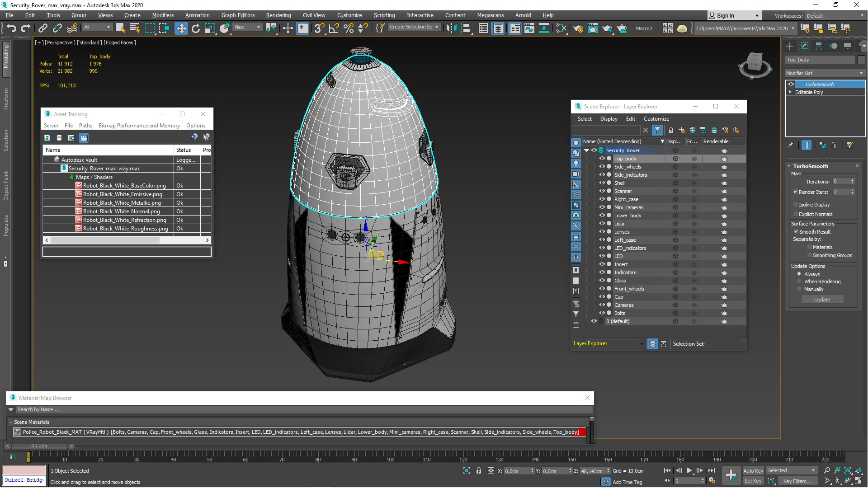Image resolution: width=868 pixels, height=488 pixels.
Task: Open the Modify panel tab icon
Action: tap(804, 46)
